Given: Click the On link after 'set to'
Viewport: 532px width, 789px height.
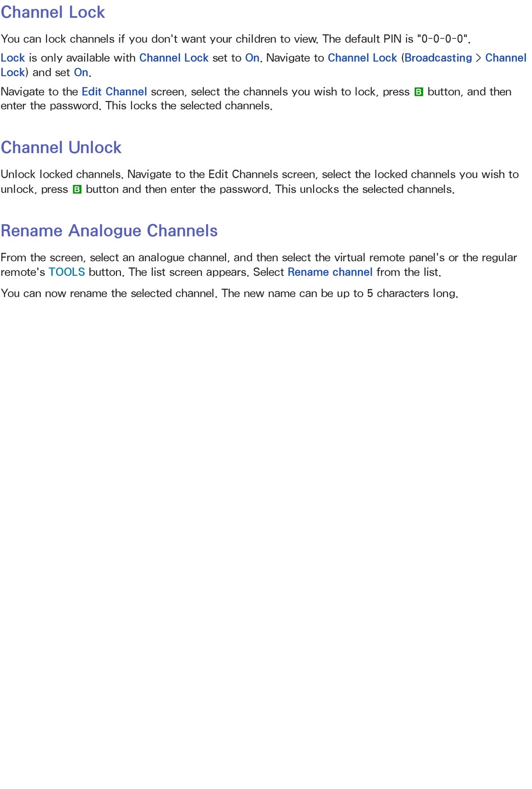Looking at the screenshot, I should click(x=252, y=58).
